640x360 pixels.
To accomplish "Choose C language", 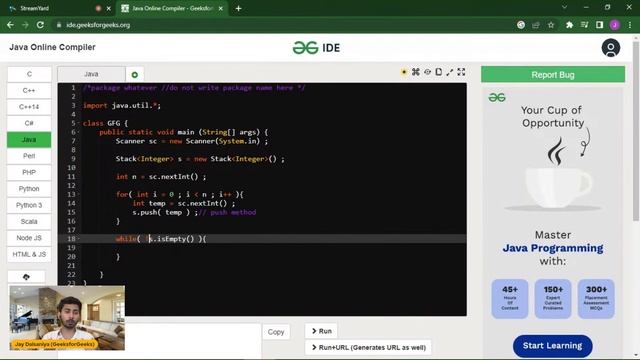I will [x=29, y=74].
